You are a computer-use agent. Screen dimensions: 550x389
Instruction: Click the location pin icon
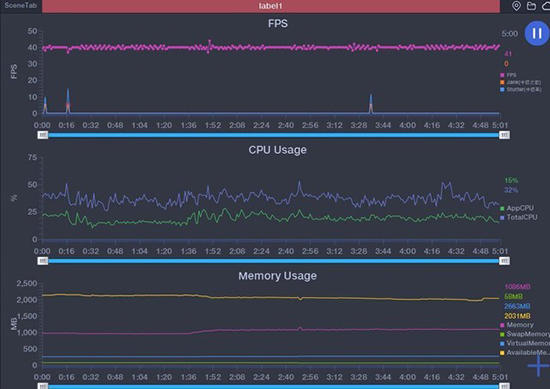click(x=516, y=6)
